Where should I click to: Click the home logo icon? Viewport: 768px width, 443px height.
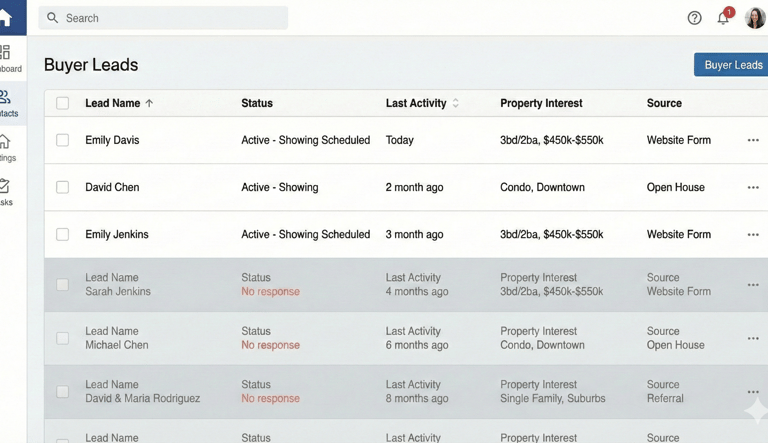[5, 17]
